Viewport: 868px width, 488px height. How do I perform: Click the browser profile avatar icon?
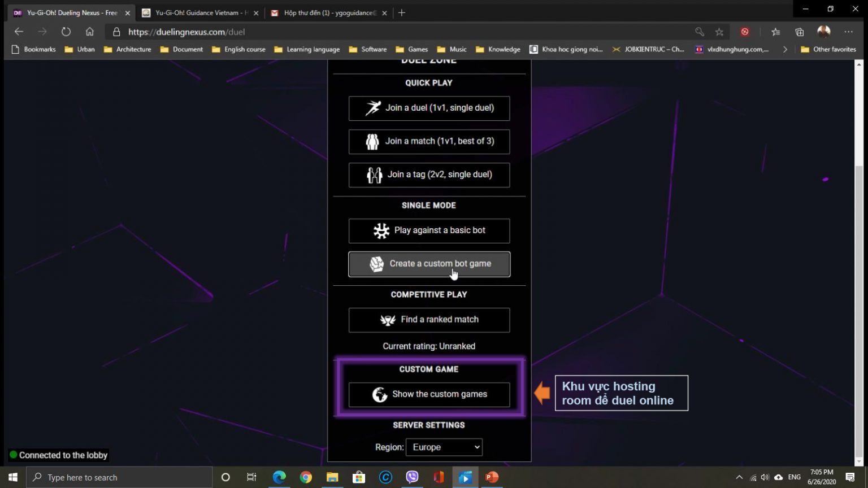[x=823, y=32]
